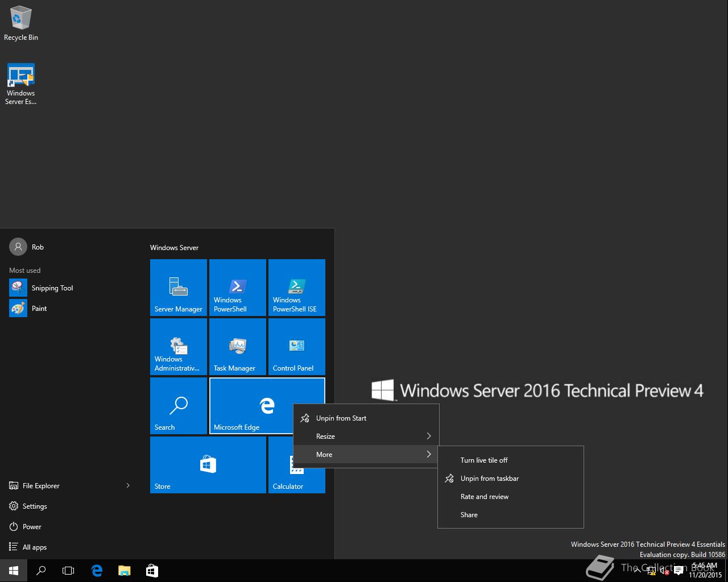The width and height of the screenshot is (728, 582).
Task: Open the Control Panel tile
Action: (x=296, y=346)
